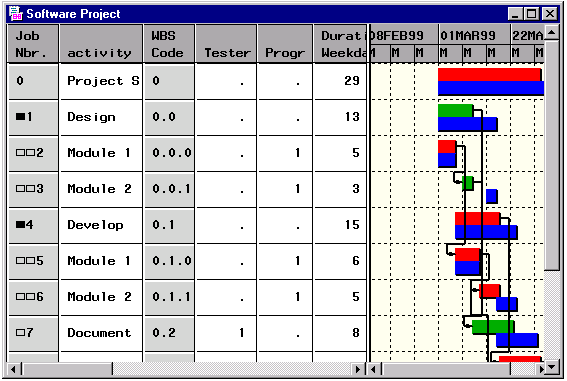The image size is (567, 381).
Task: Select the Document activity cell
Action: click(101, 333)
